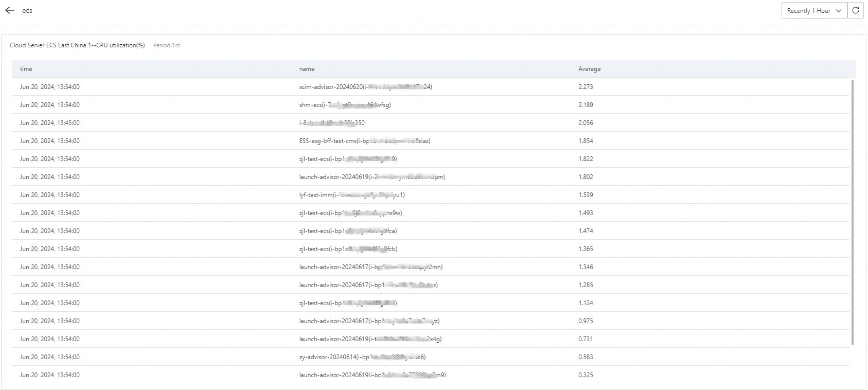Click the average value 1.346

tap(586, 267)
